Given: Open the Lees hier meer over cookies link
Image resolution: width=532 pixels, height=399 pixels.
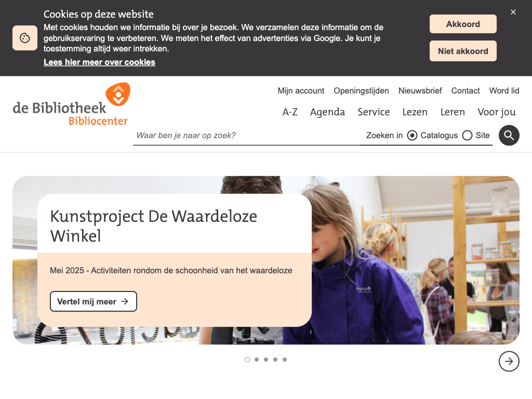Looking at the screenshot, I should click(99, 62).
